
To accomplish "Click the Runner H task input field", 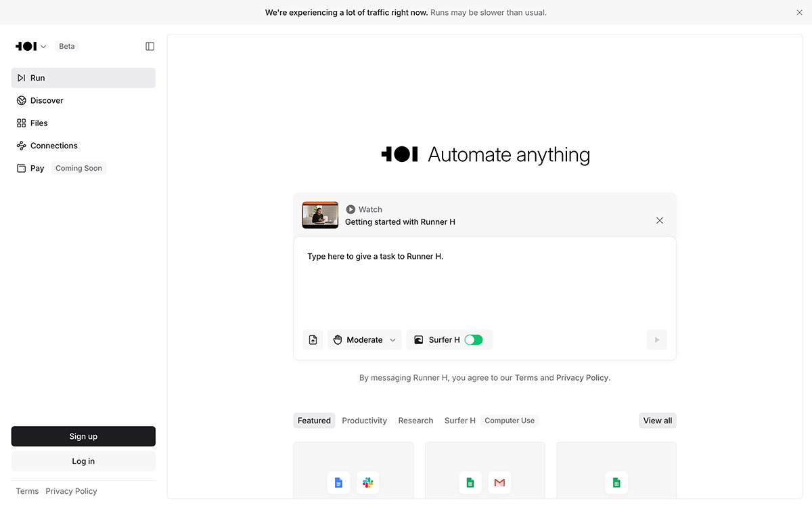I will click(484, 281).
